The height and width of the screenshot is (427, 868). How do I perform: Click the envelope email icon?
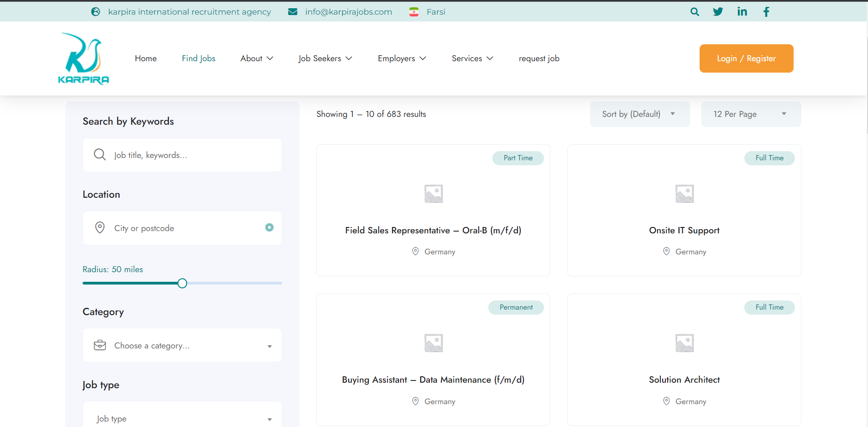click(293, 12)
